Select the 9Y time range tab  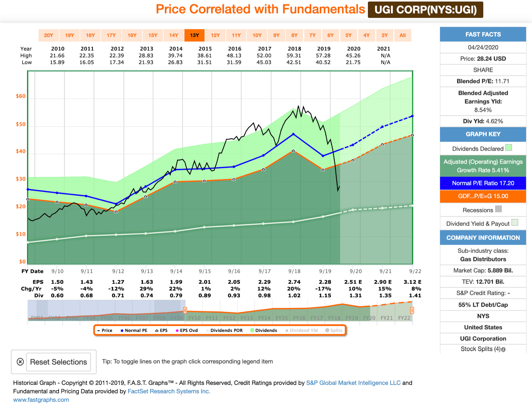pyautogui.click(x=276, y=35)
